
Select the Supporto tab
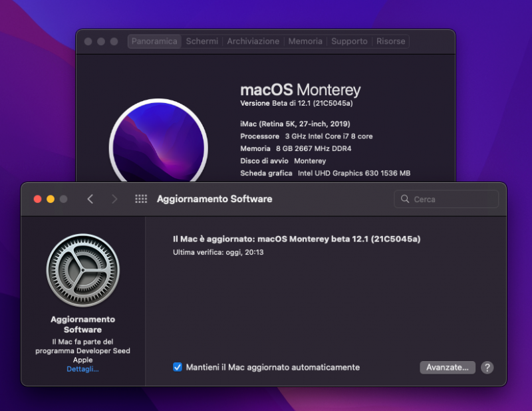click(350, 41)
